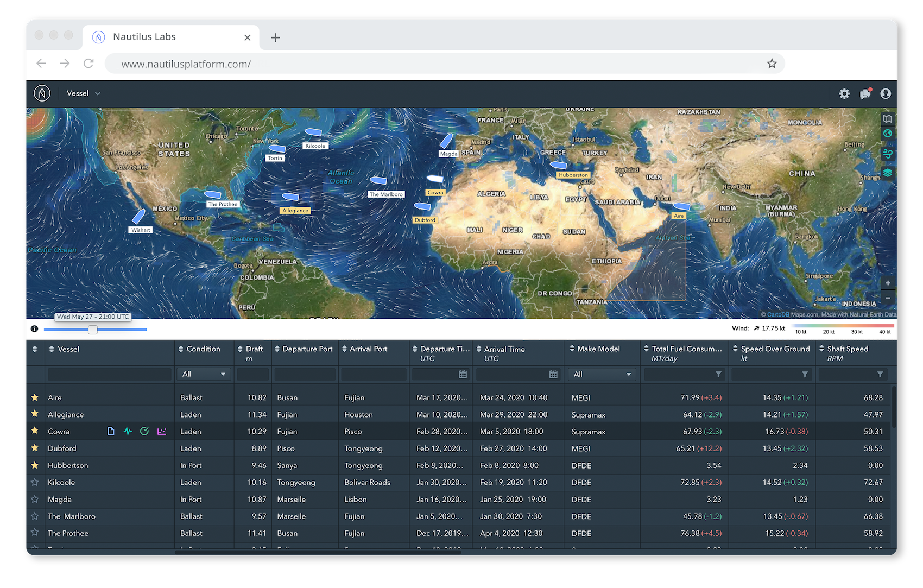Open the Total Fuel Consumption filter funnel

pyautogui.click(x=718, y=374)
